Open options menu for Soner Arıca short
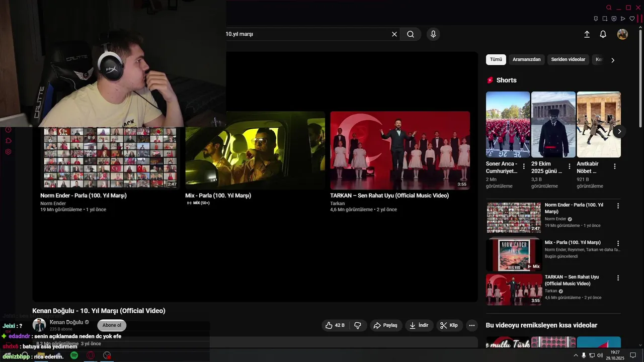This screenshot has height=362, width=644. pyautogui.click(x=524, y=166)
